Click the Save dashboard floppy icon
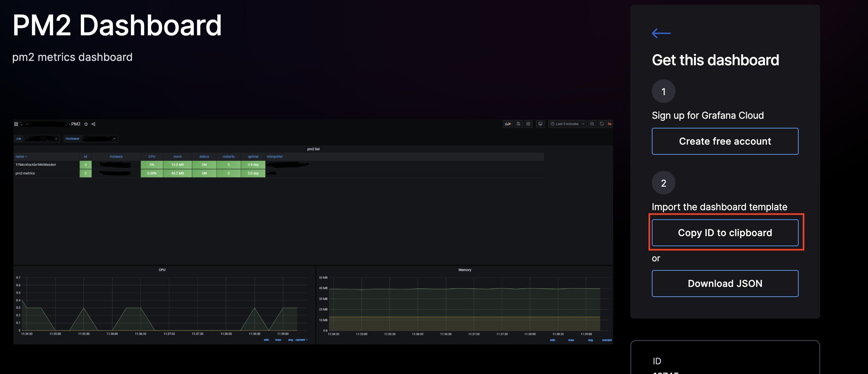 tap(518, 124)
